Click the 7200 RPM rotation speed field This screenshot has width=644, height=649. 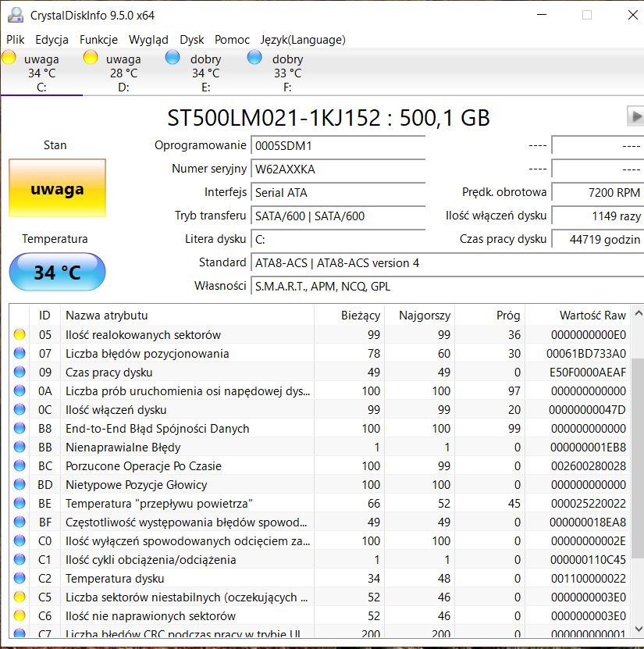click(598, 192)
